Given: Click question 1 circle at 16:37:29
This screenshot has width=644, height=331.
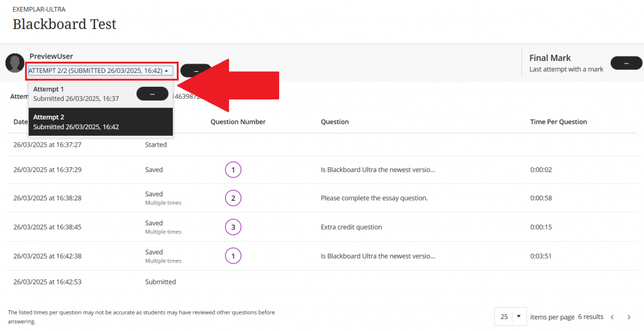Looking at the screenshot, I should tap(233, 170).
